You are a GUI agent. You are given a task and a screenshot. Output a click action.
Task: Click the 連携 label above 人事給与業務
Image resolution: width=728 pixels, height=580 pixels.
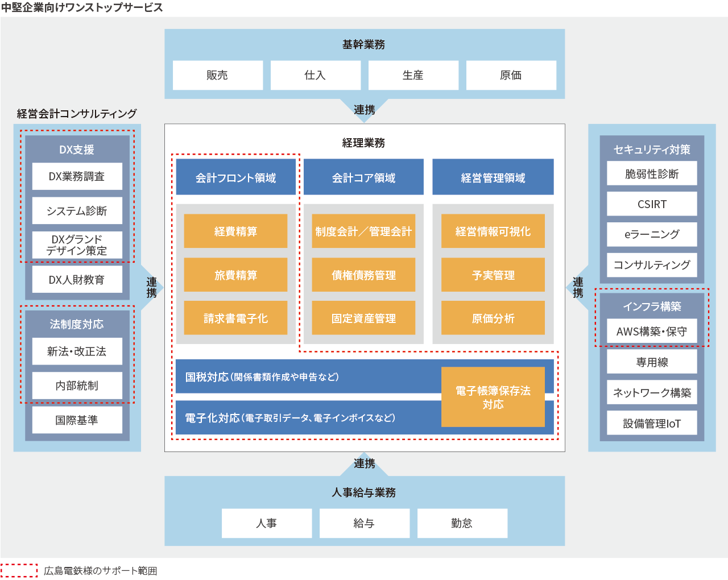364,463
